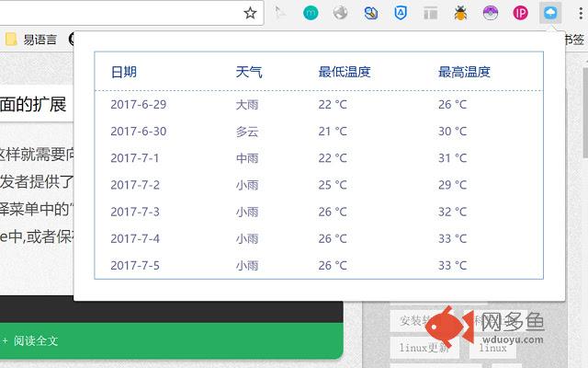This screenshot has width=588, height=368.
Task: Open the 易语言 bookmark folder
Action: (x=31, y=40)
